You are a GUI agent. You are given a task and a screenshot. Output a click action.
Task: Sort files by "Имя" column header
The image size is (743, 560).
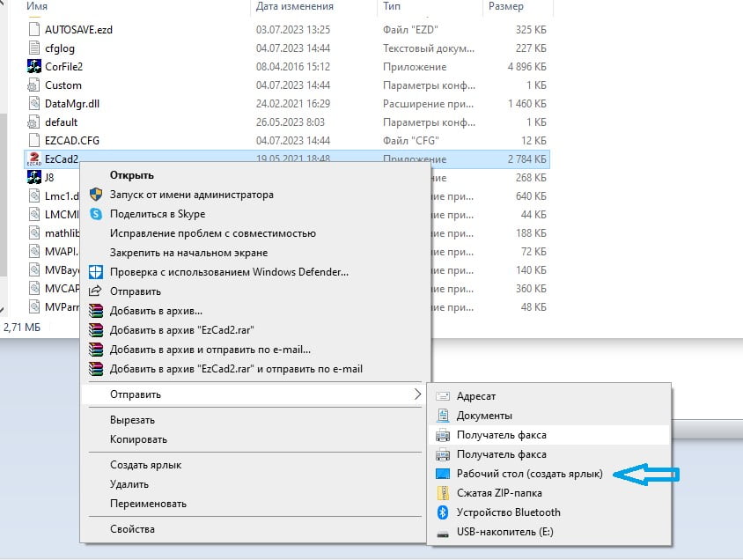37,7
